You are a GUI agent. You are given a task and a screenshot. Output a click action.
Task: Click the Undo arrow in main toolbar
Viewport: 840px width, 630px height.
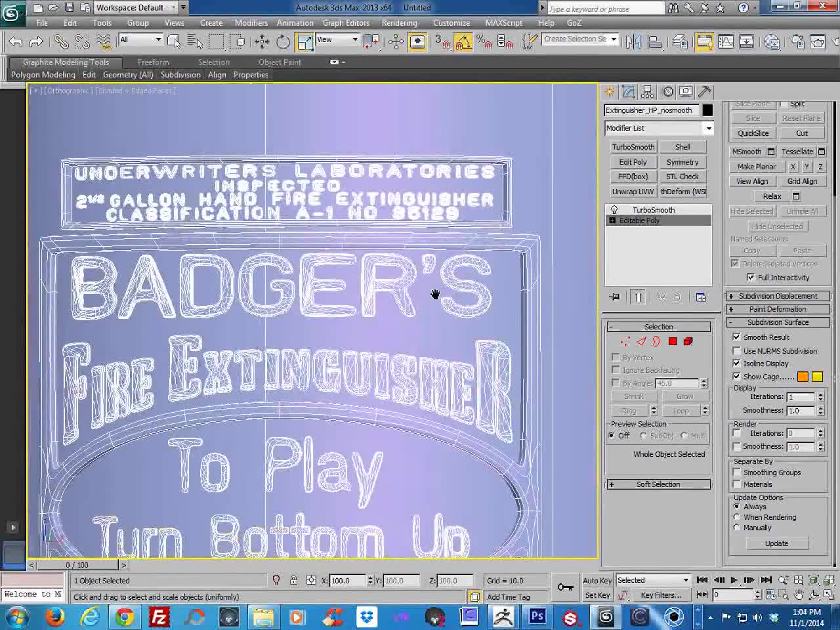click(15, 41)
